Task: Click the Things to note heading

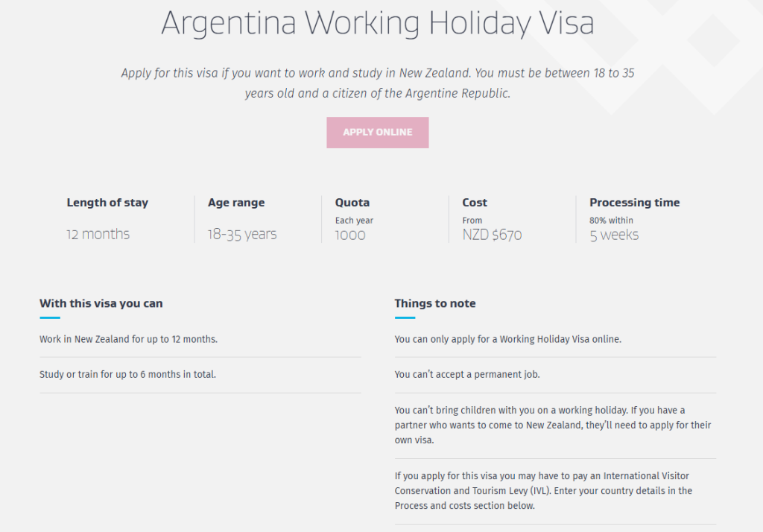Action: (x=435, y=303)
